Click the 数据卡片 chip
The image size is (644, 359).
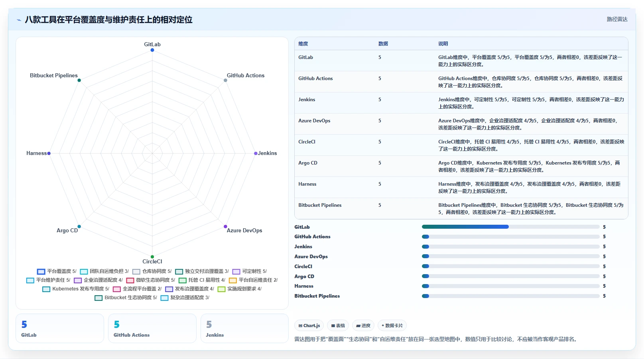click(x=392, y=326)
